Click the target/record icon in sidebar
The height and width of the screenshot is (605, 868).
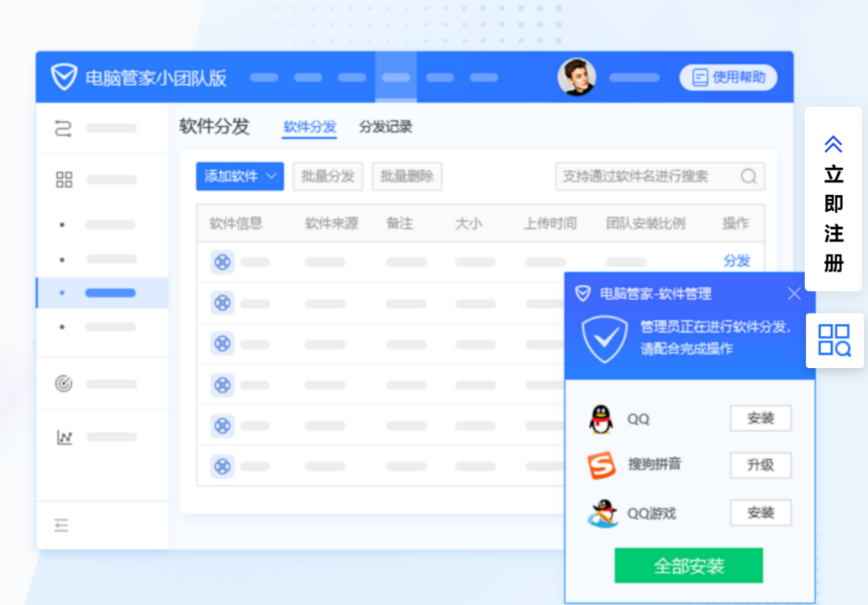[63, 383]
